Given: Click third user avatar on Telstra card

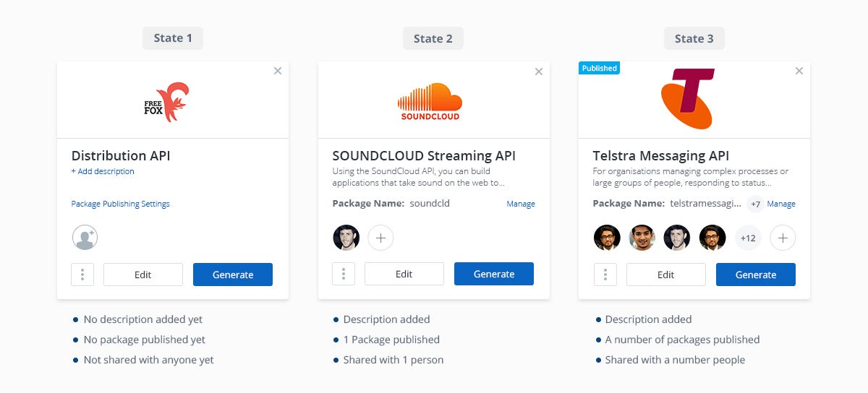Looking at the screenshot, I should [677, 238].
